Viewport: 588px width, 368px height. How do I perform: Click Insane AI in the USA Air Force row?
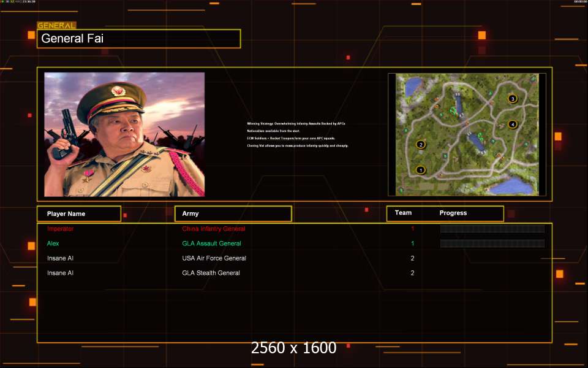(61, 258)
